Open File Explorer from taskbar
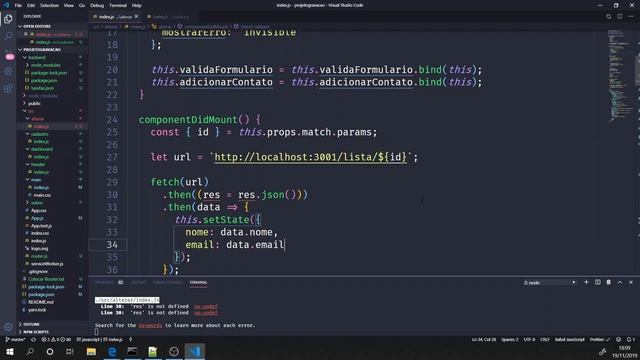The height and width of the screenshot is (360, 640). point(91,351)
